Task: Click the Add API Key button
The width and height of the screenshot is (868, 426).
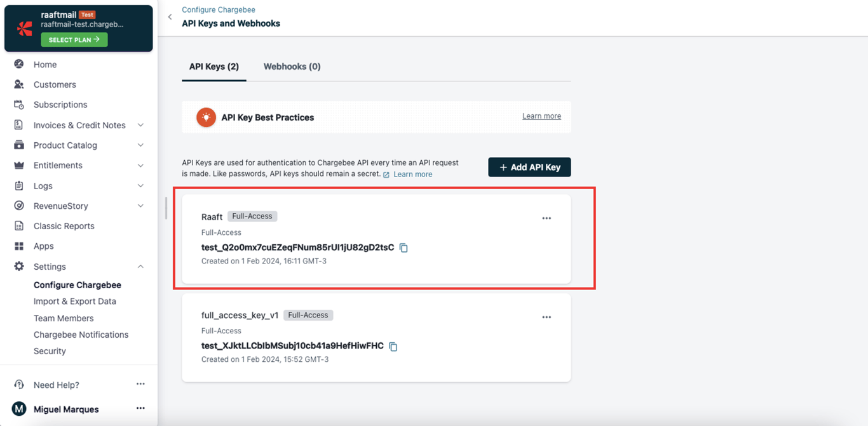Action: [x=529, y=167]
